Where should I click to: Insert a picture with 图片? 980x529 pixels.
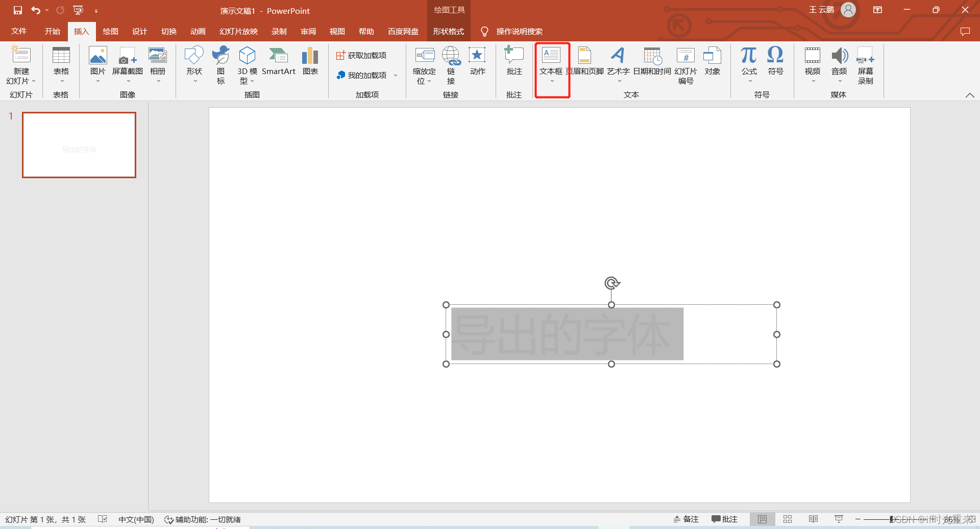[x=98, y=65]
